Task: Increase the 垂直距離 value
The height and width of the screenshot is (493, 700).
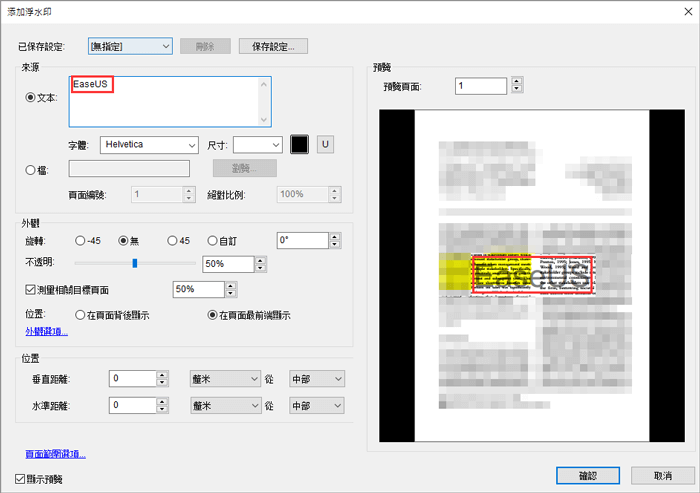Action: click(x=162, y=375)
